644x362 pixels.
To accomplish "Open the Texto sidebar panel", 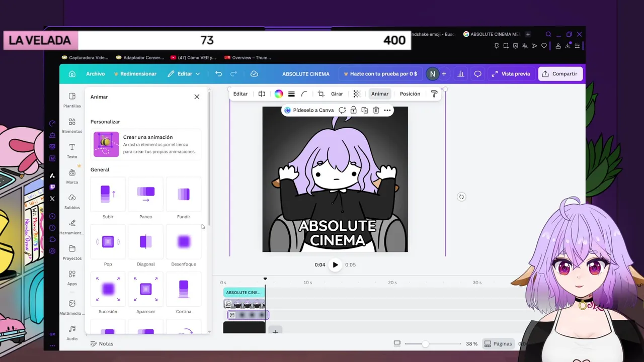I will click(72, 151).
